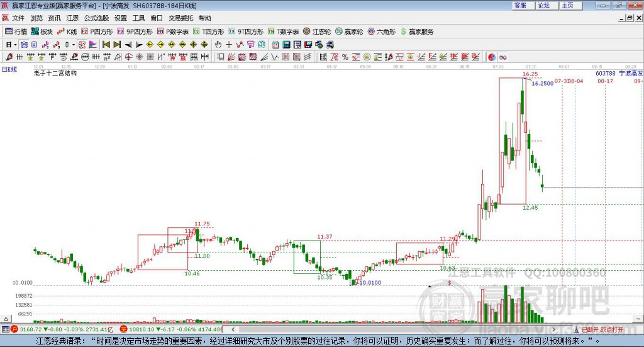Open the 9T四方形 tool
The width and height of the screenshot is (644, 347).
246,31
